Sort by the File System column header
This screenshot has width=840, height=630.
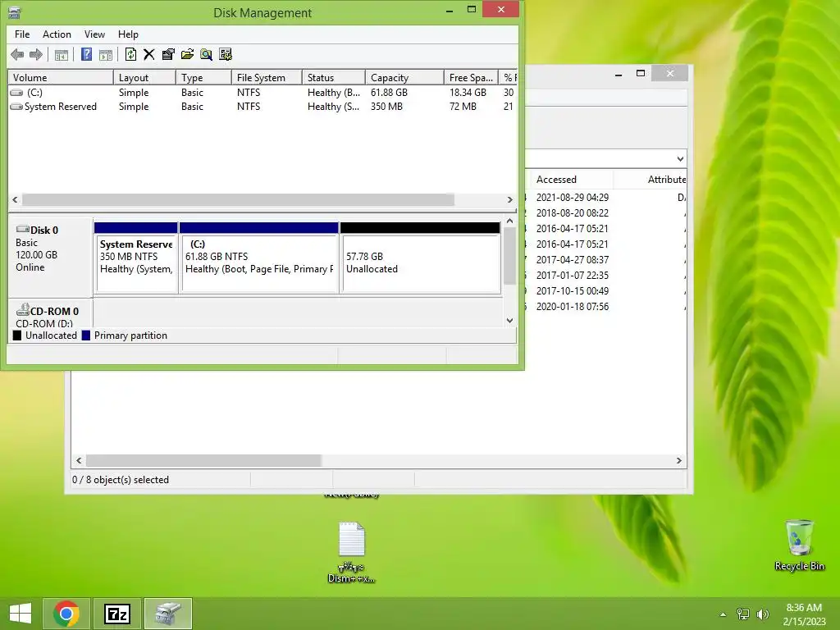click(x=267, y=78)
